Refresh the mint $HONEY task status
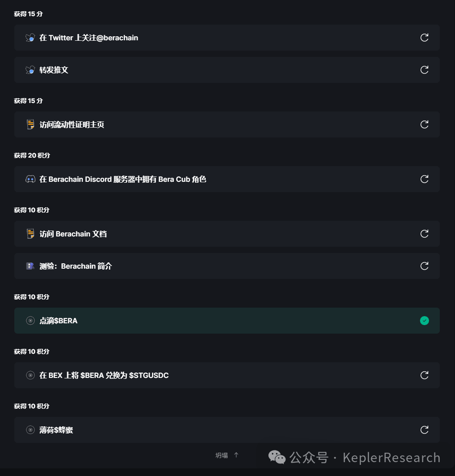455x476 pixels. [424, 429]
